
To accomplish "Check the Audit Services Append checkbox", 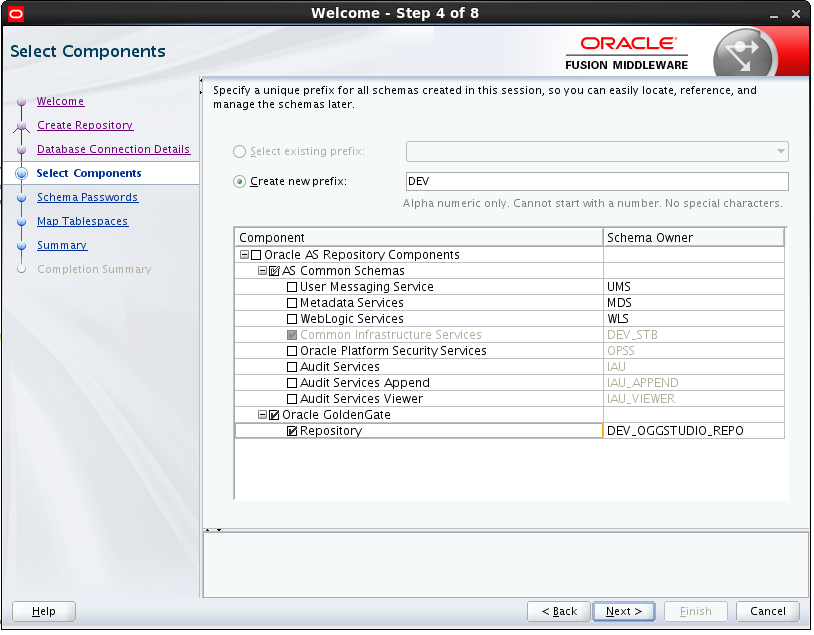I will 292,383.
